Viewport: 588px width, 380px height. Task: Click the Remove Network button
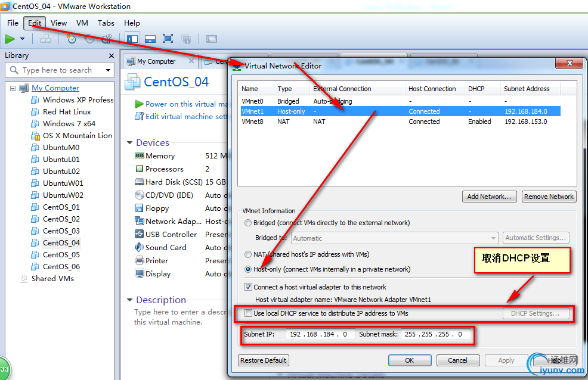point(549,197)
